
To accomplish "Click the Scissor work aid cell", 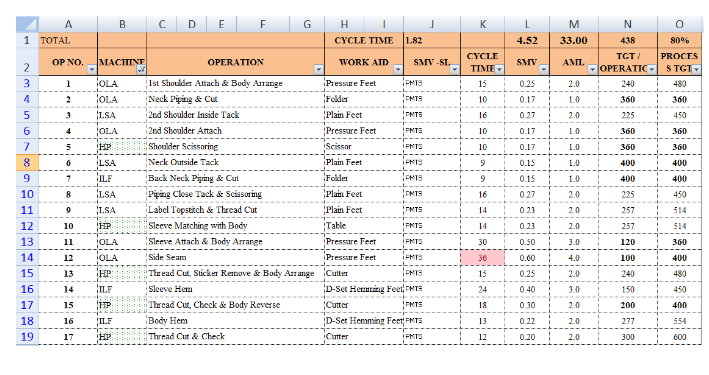I will click(364, 147).
